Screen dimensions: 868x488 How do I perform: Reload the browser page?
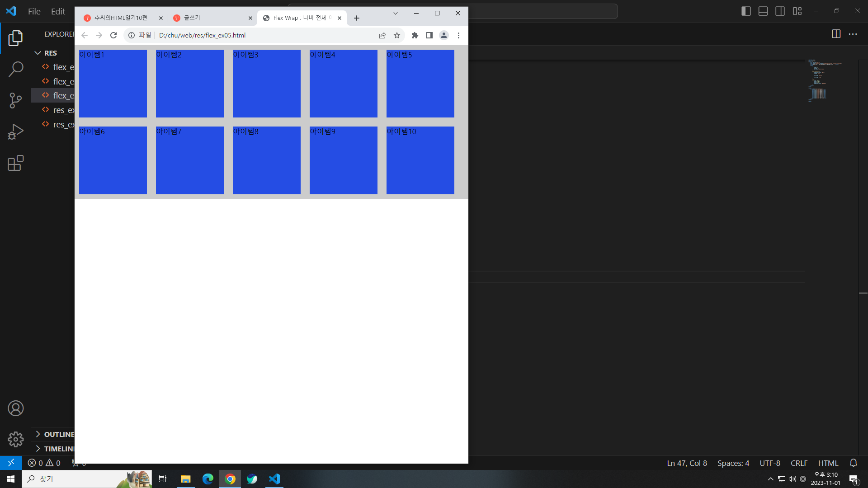[x=113, y=35]
